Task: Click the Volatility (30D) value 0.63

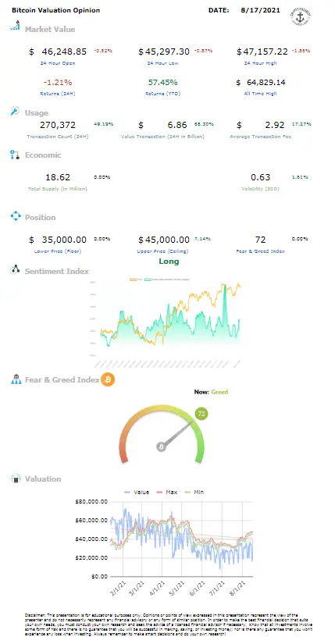Action: tap(261, 177)
